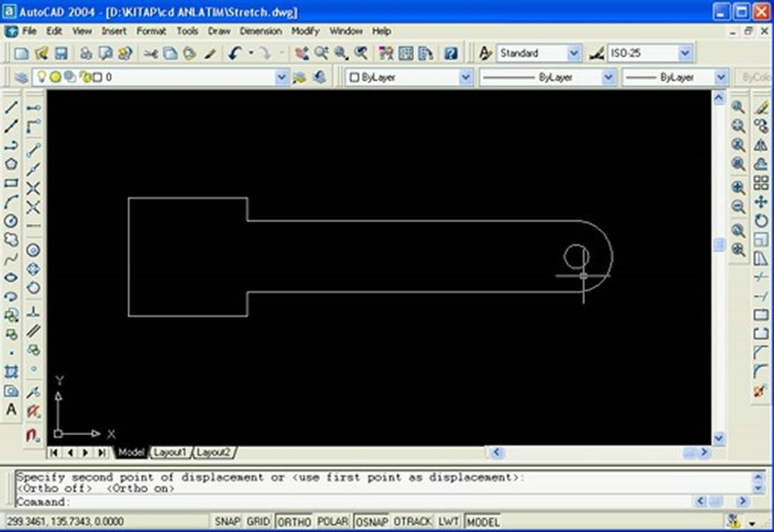
Task: Expand the ByLayer lineweight dropdown
Action: [721, 78]
